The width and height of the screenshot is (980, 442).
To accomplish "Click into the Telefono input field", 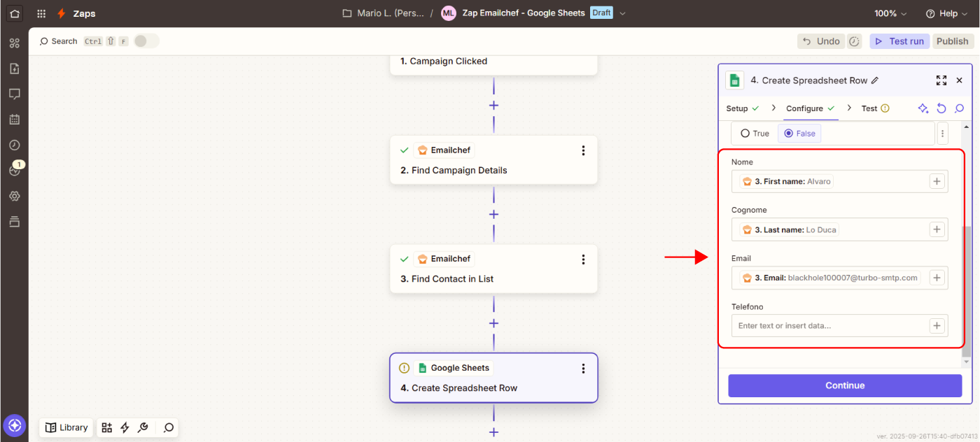I will point(829,326).
